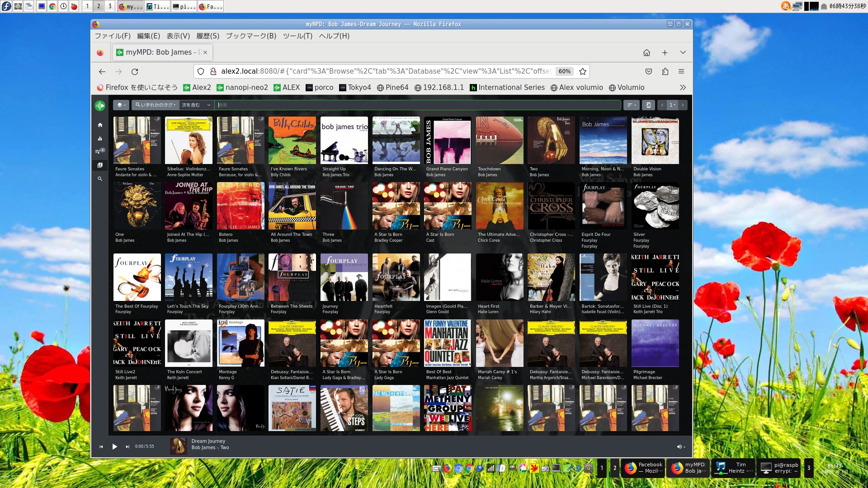
Task: Open the volume control dropdown
Action: (681, 446)
